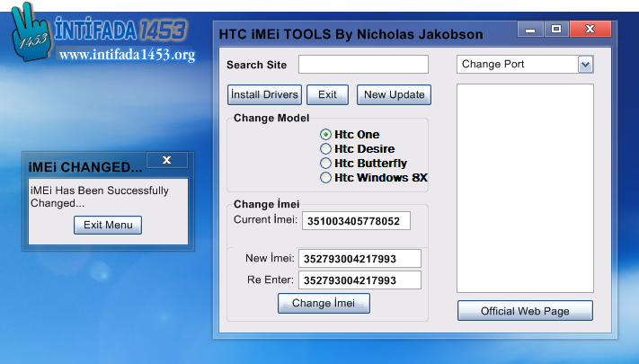Viewport: 639px width, 364px height.
Task: Click the 'Search Site' label
Action: click(257, 65)
